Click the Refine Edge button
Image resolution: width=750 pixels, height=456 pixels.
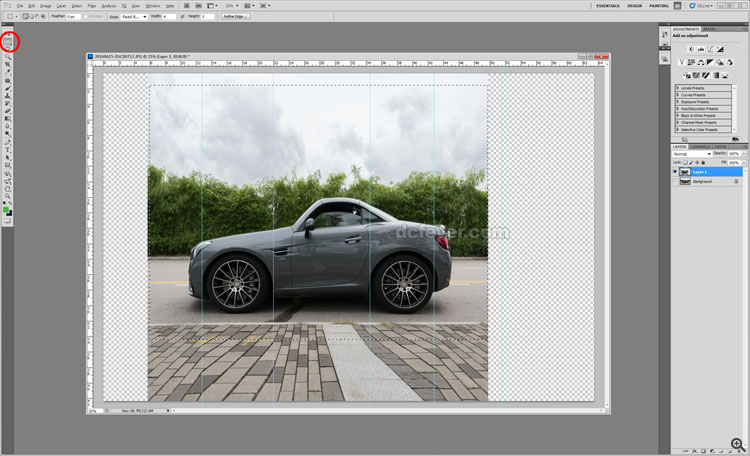click(235, 17)
